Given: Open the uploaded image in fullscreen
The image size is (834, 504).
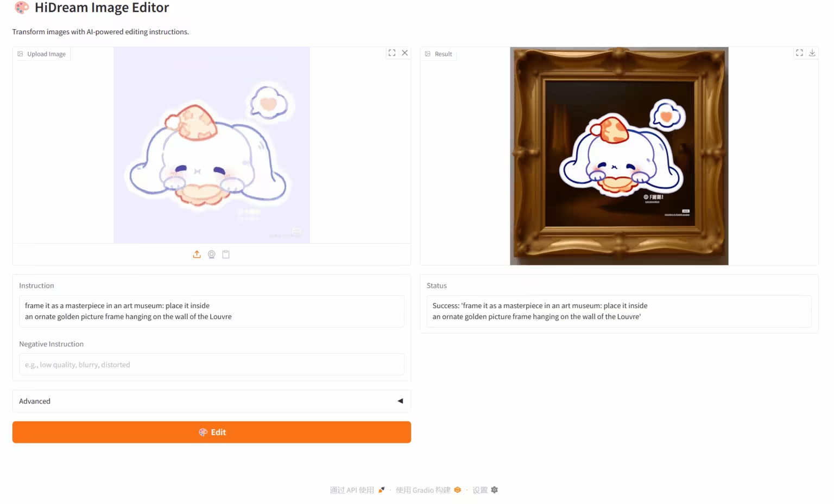Looking at the screenshot, I should coord(392,53).
